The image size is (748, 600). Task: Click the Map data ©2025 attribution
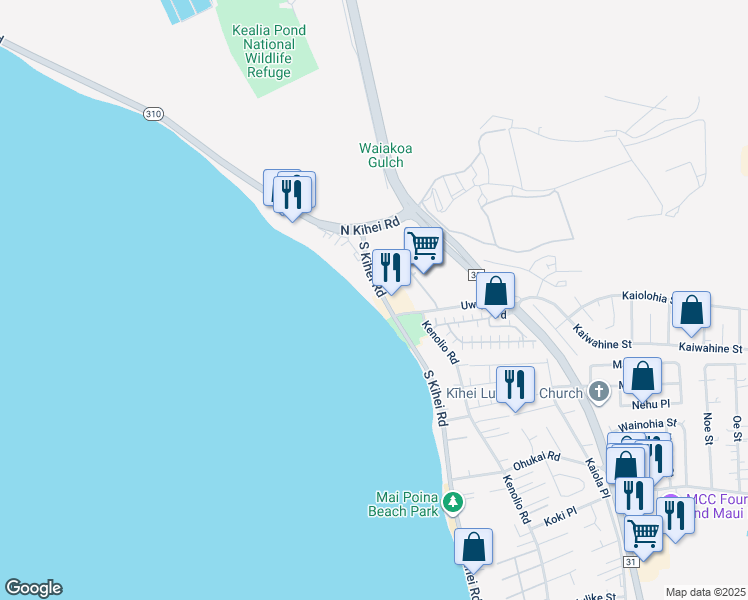705,592
